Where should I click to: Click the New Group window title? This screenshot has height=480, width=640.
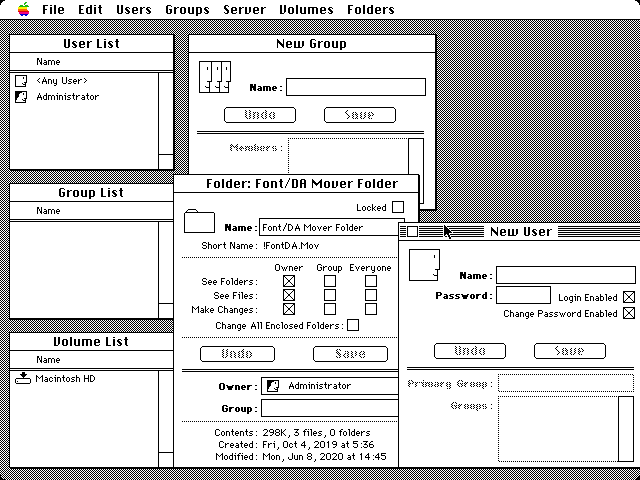(x=311, y=44)
